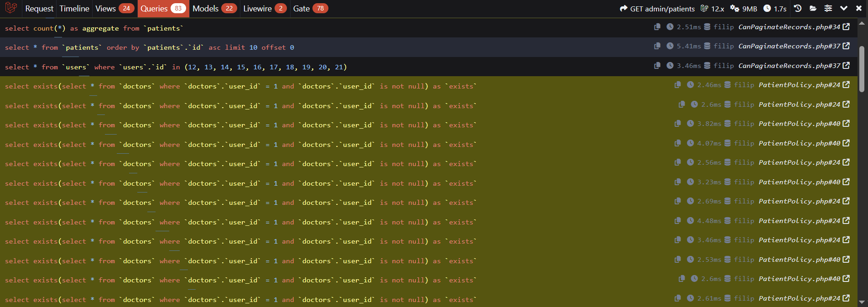This screenshot has height=307, width=868.
Task: Click the 1.7s request duration indicator
Action: tap(774, 9)
